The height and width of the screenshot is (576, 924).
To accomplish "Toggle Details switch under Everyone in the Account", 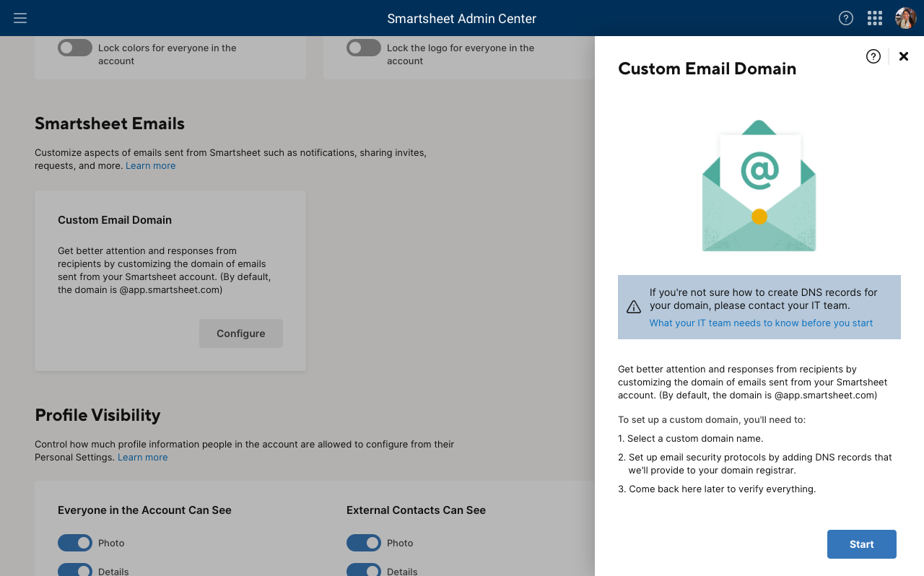I will 75,570.
